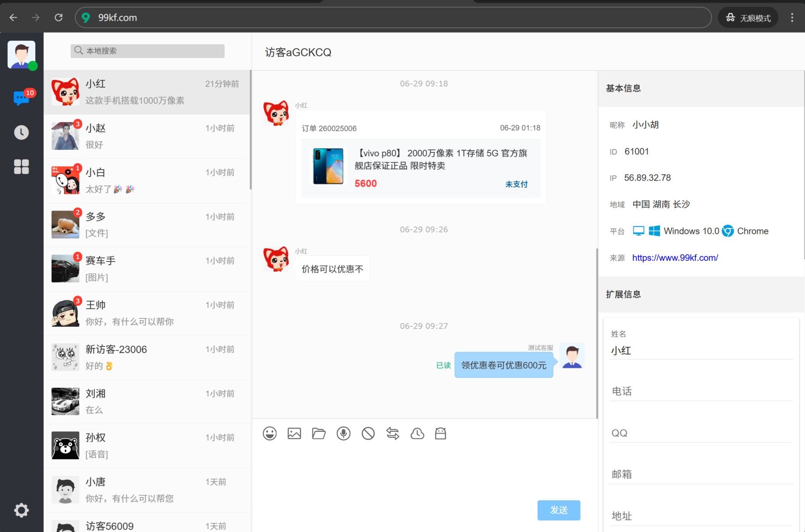Click the image upload icon
805x532 pixels.
pos(294,433)
